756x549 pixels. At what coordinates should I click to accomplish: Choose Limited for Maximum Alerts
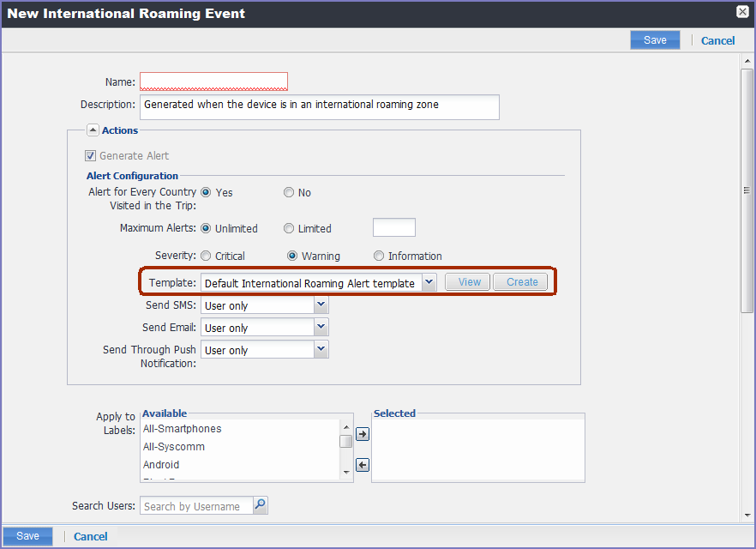coord(289,229)
